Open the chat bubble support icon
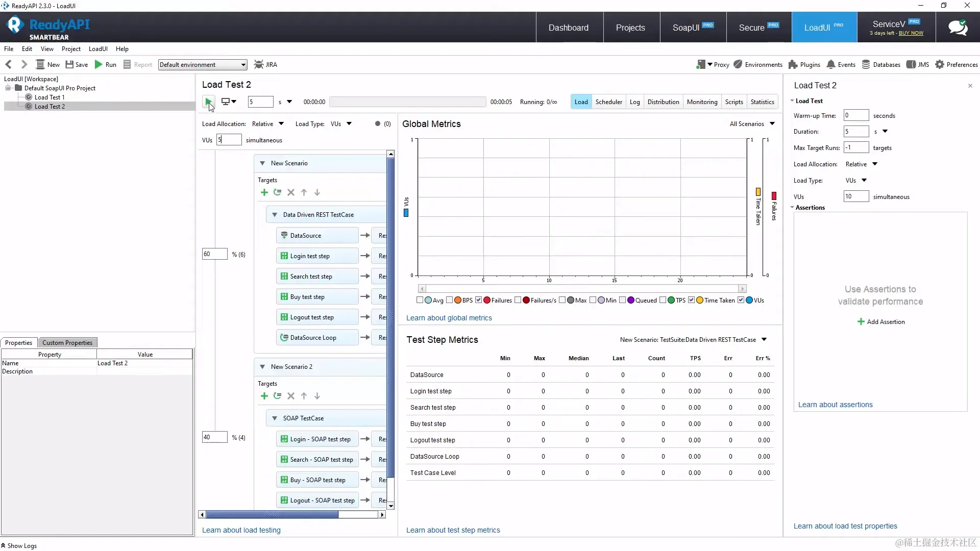 click(x=958, y=28)
